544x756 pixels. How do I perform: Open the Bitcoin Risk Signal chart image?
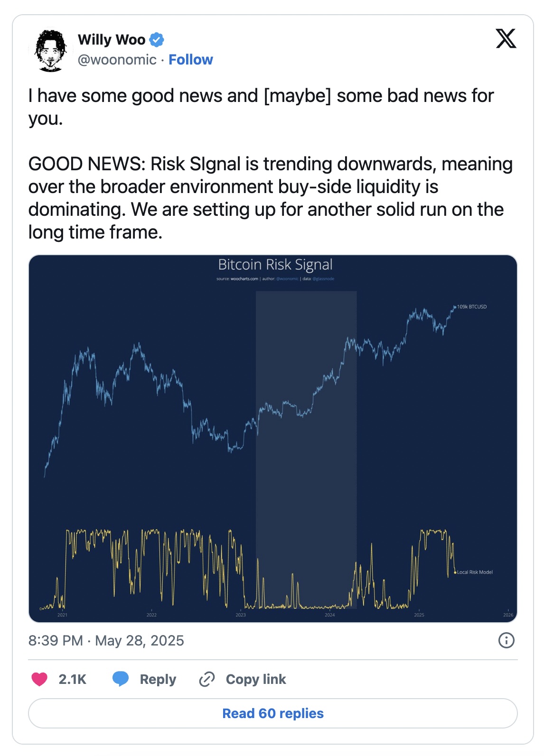coord(273,439)
